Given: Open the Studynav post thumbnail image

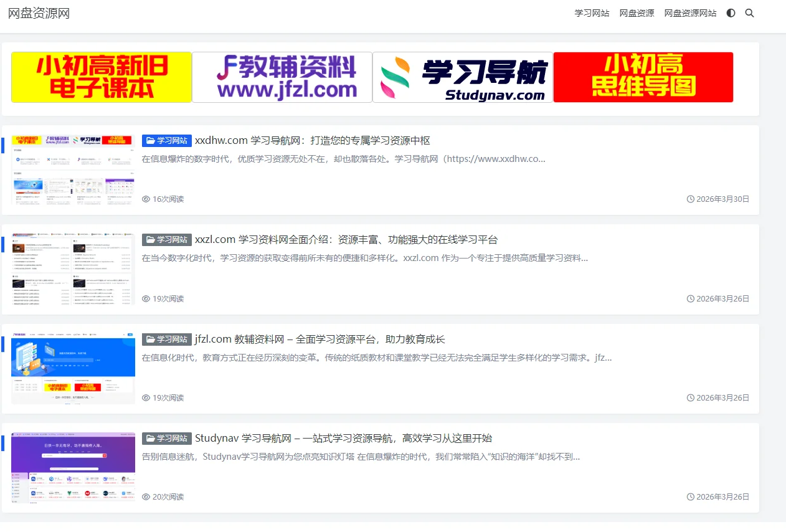Looking at the screenshot, I should [x=73, y=468].
